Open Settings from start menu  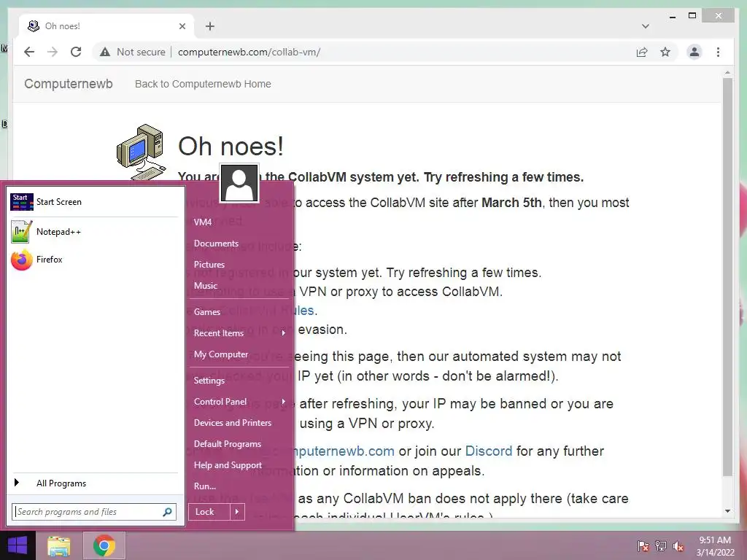209,381
